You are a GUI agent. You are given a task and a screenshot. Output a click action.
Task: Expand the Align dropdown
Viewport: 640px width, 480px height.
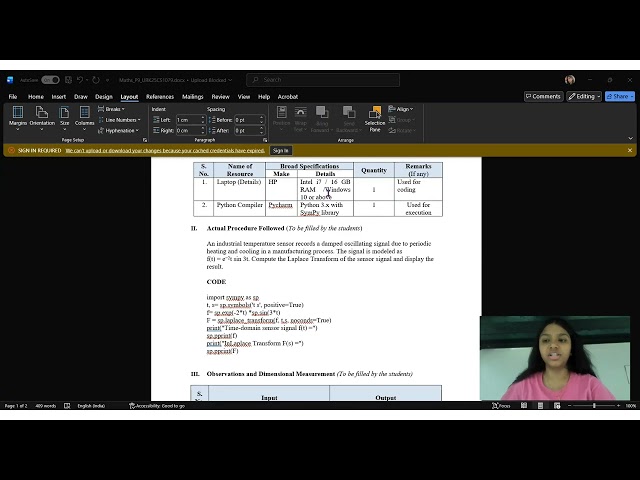(401, 109)
